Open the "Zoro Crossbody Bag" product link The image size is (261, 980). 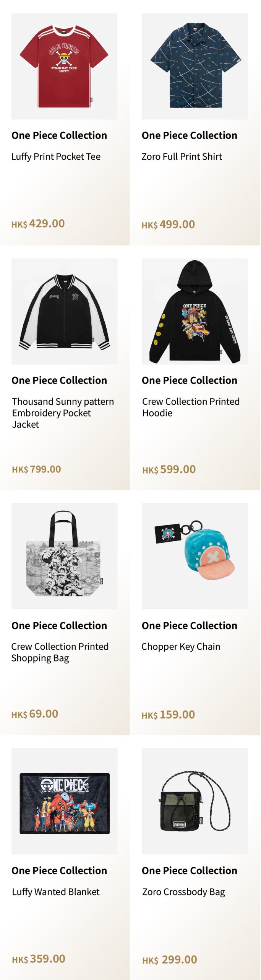click(x=183, y=892)
